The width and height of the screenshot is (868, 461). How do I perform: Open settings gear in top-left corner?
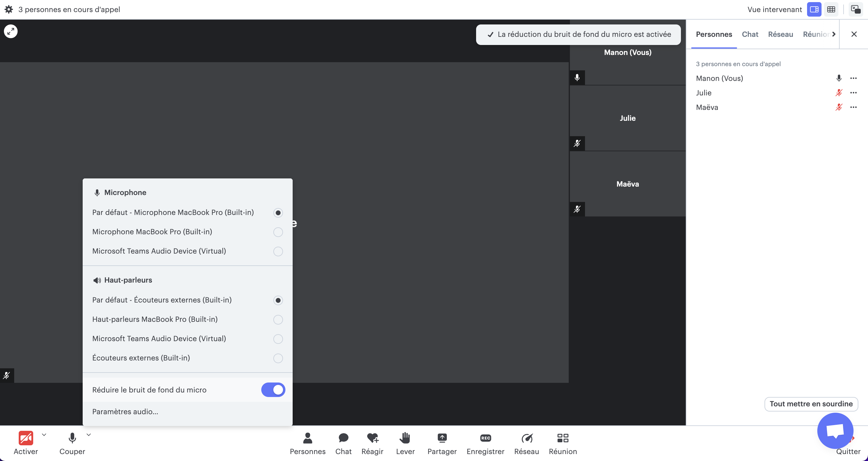coord(9,9)
